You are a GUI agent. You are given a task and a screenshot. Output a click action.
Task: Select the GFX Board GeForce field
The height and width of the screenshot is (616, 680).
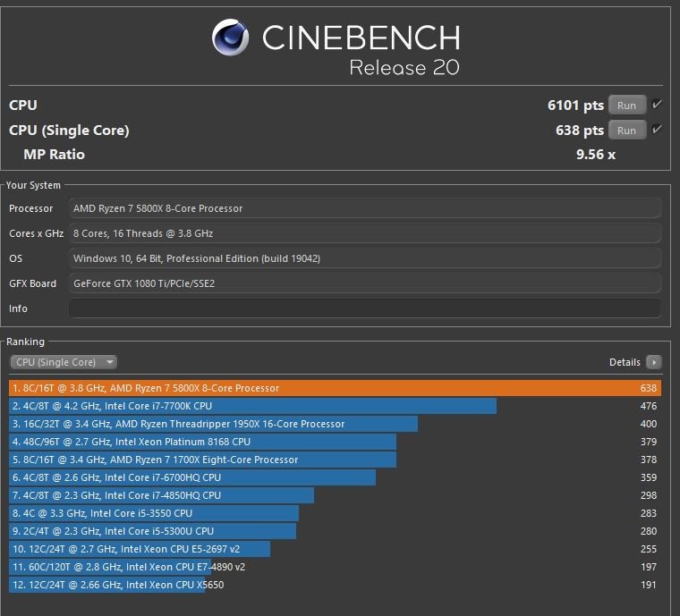click(x=365, y=283)
